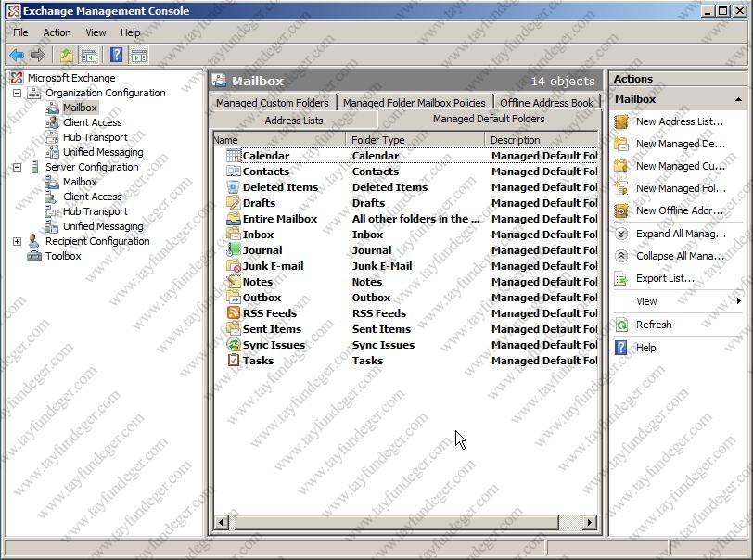Click the Inbox folder icon
753x560 pixels.
pos(234,235)
